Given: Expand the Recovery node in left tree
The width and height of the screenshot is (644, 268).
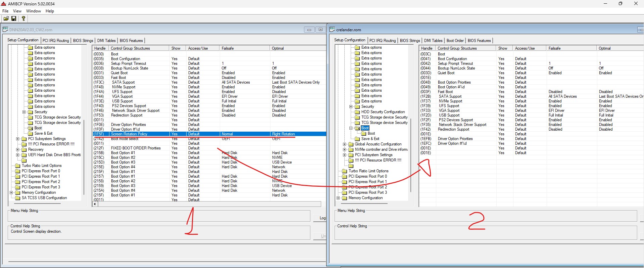Looking at the screenshot, I should [x=18, y=149].
